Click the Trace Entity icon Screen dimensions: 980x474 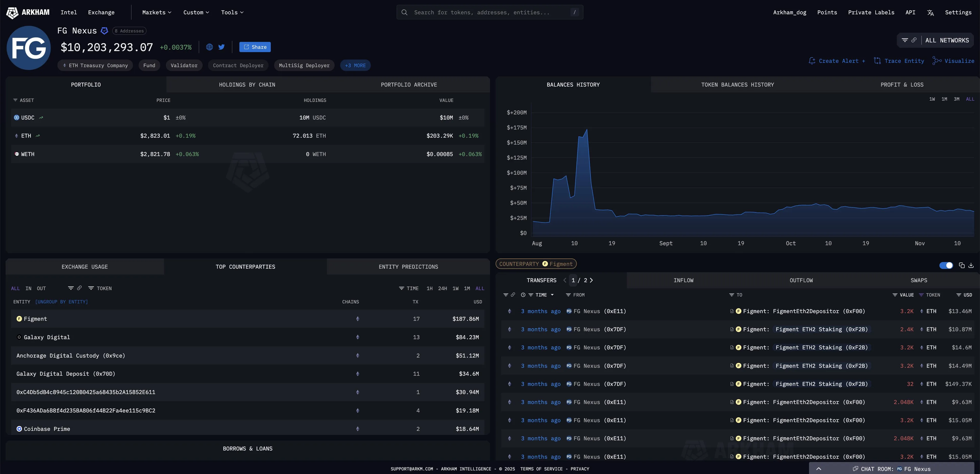[x=877, y=61]
